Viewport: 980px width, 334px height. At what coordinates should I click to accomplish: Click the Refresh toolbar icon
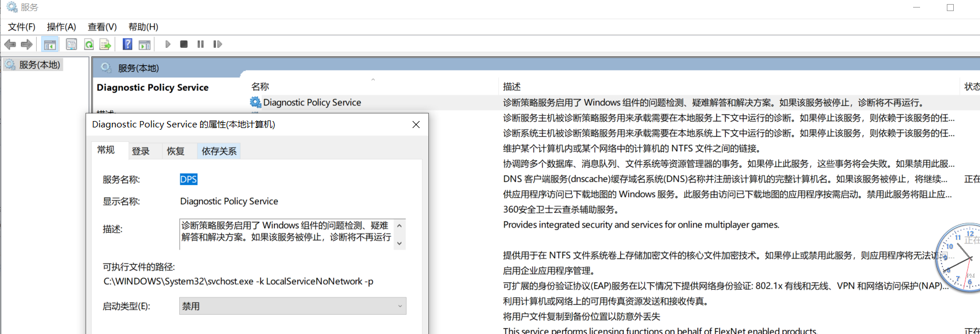[x=88, y=44]
